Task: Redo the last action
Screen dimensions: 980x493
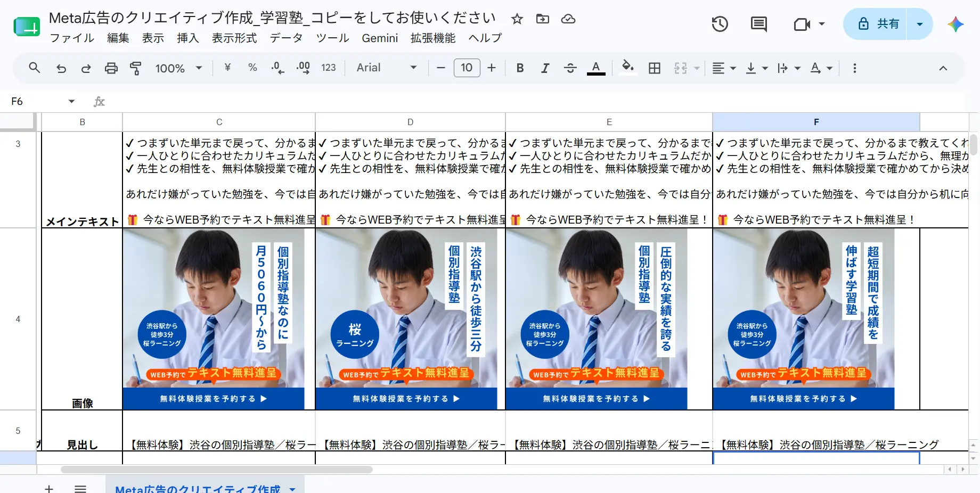Action: (86, 68)
